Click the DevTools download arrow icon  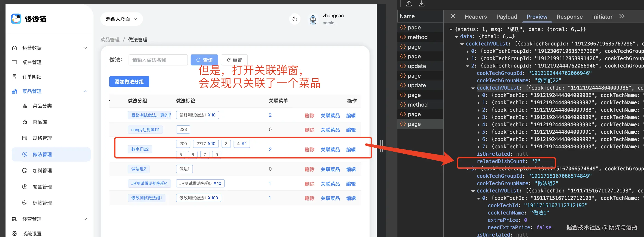(x=422, y=3)
